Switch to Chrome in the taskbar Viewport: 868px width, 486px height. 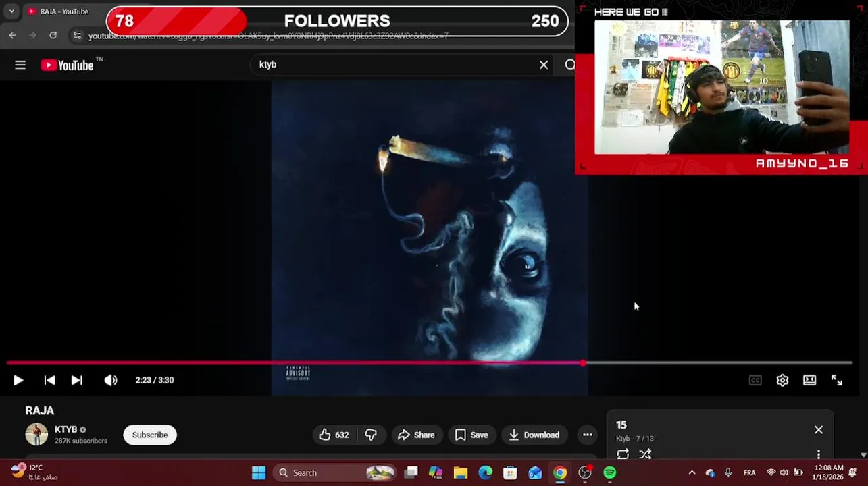[x=560, y=473]
